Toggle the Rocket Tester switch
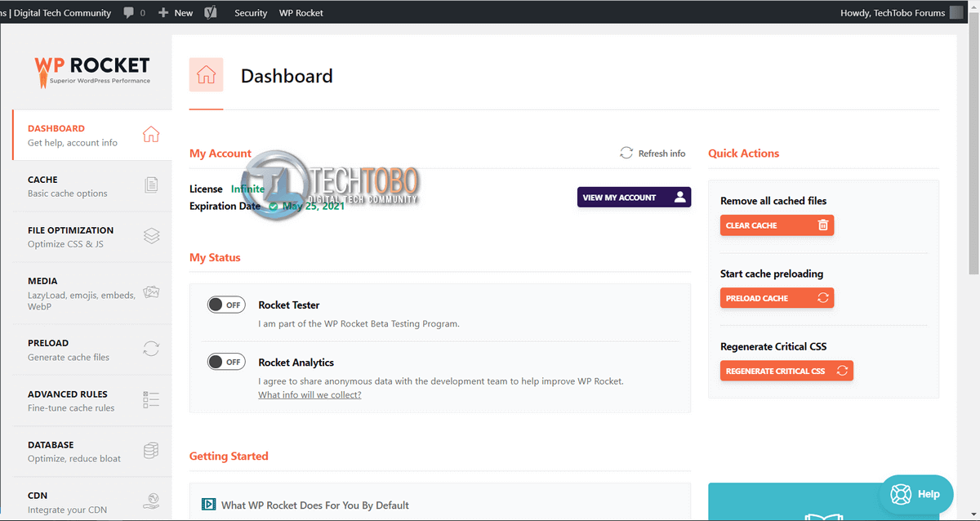 point(226,305)
